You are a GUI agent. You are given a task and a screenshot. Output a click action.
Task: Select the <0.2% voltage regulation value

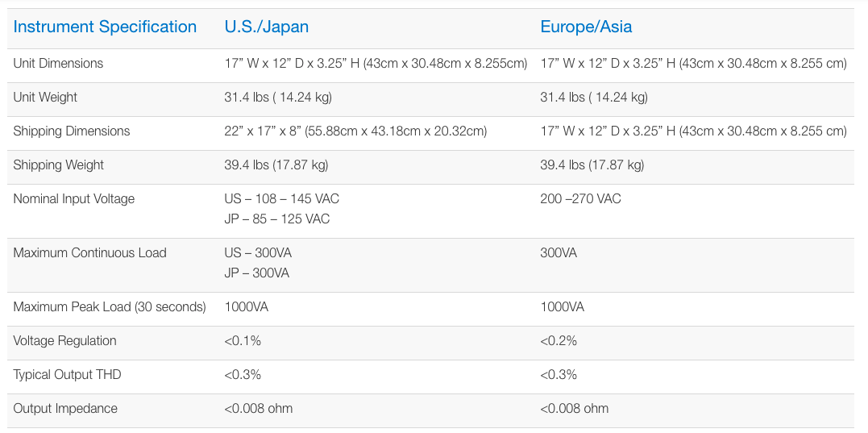click(559, 340)
